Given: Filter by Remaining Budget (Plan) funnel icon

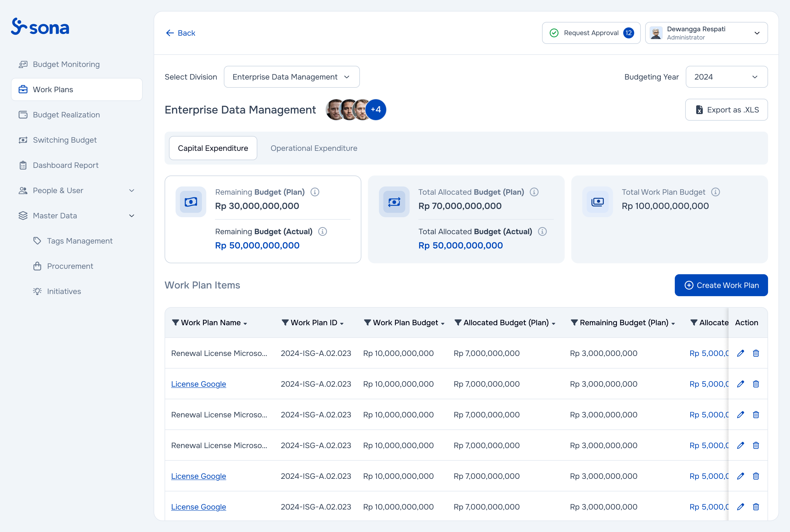Looking at the screenshot, I should coord(574,322).
